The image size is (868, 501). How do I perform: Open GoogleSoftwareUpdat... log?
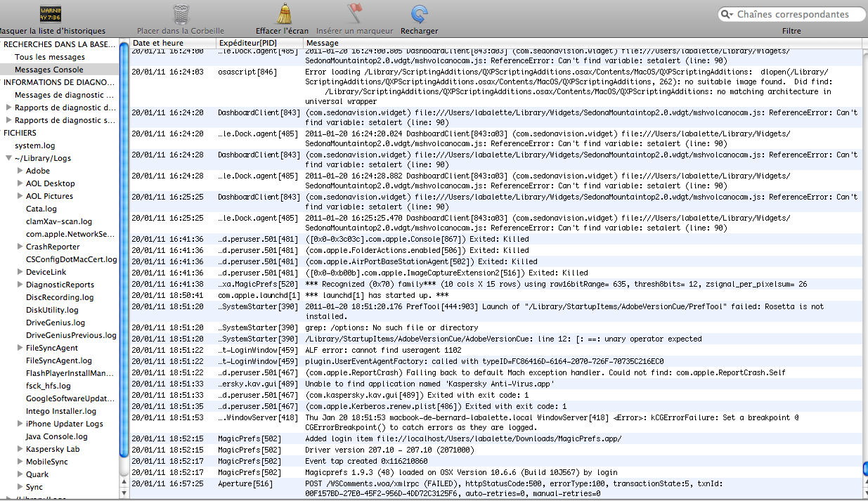70,398
